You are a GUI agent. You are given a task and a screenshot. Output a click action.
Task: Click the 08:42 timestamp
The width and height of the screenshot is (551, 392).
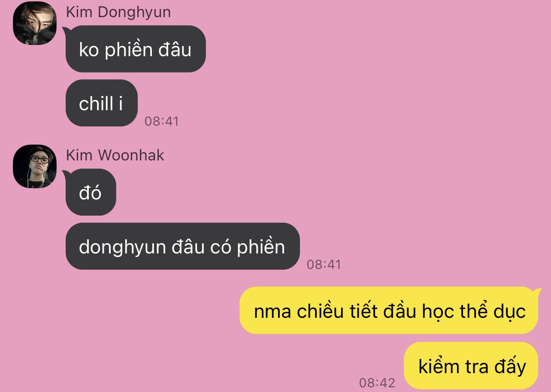[x=377, y=382]
